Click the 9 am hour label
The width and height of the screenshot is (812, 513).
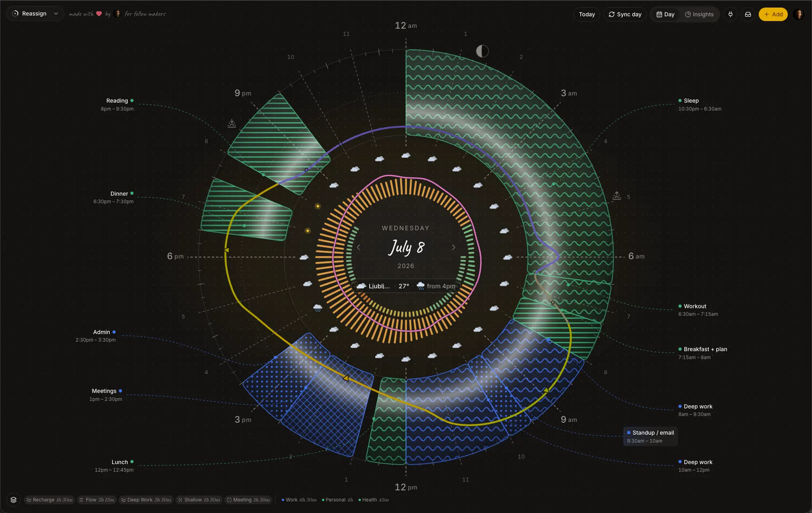coord(569,420)
